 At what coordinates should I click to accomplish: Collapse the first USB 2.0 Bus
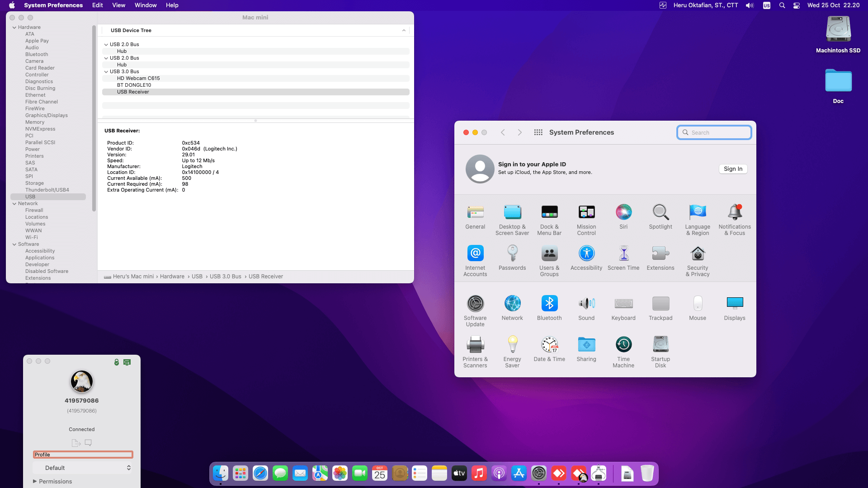point(106,45)
